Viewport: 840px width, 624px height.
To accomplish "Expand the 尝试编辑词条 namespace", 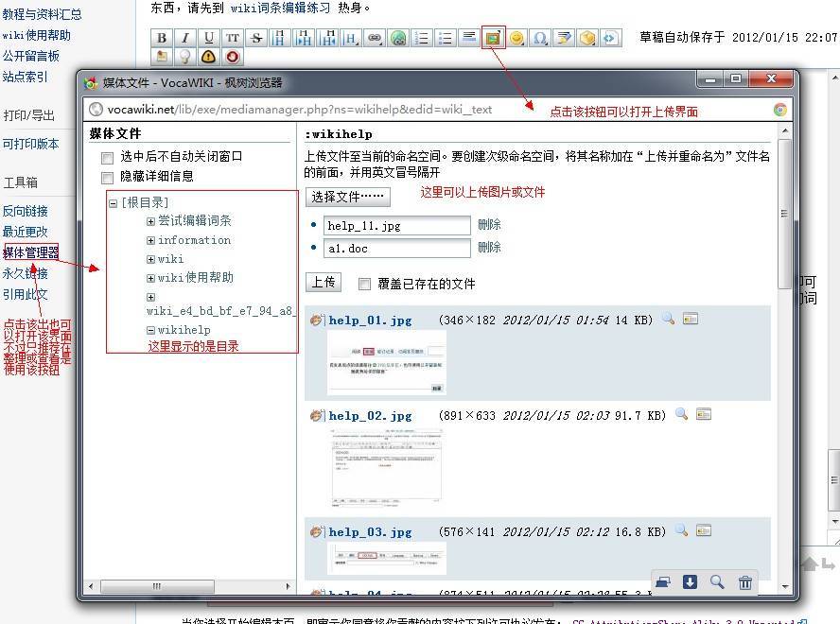I will click(x=150, y=221).
